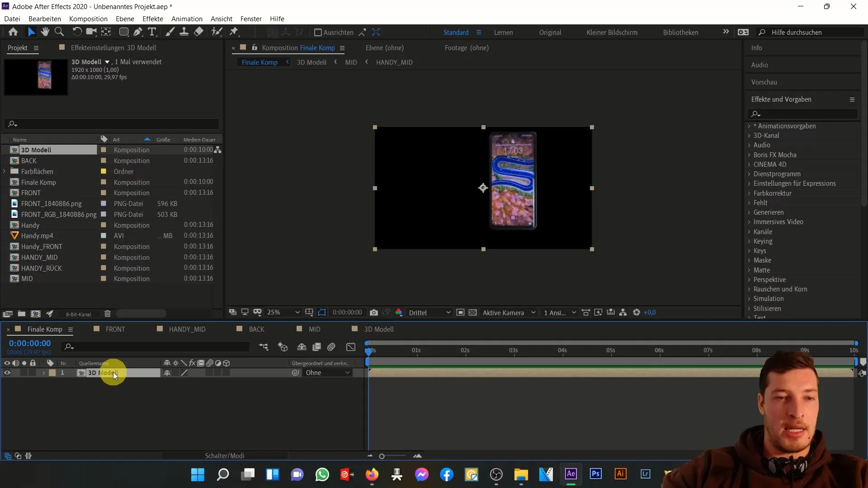Open the Effekte menu
The width and height of the screenshot is (868, 488).
(153, 19)
